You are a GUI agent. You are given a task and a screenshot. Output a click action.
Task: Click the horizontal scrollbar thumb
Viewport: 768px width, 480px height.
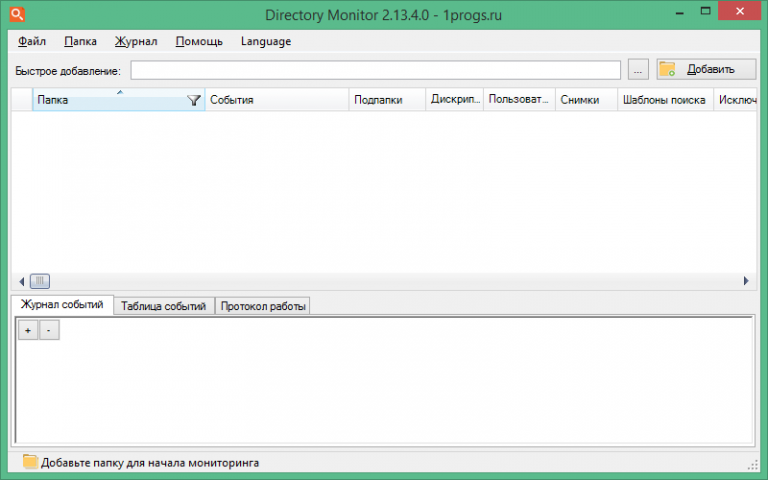point(40,281)
